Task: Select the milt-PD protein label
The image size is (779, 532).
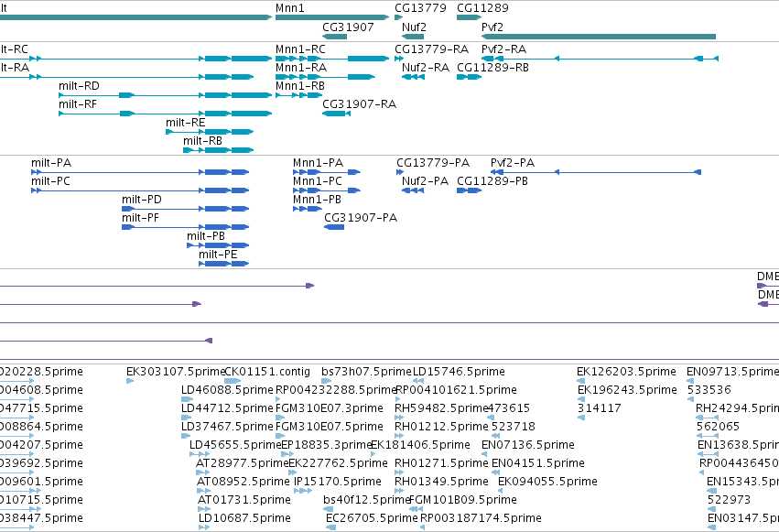Action: click(x=142, y=200)
